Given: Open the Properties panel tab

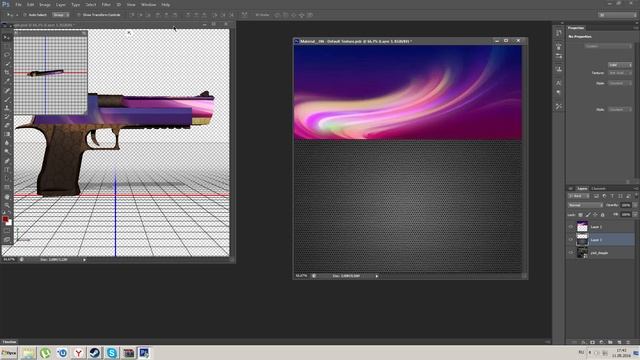Looking at the screenshot, I should (x=576, y=28).
